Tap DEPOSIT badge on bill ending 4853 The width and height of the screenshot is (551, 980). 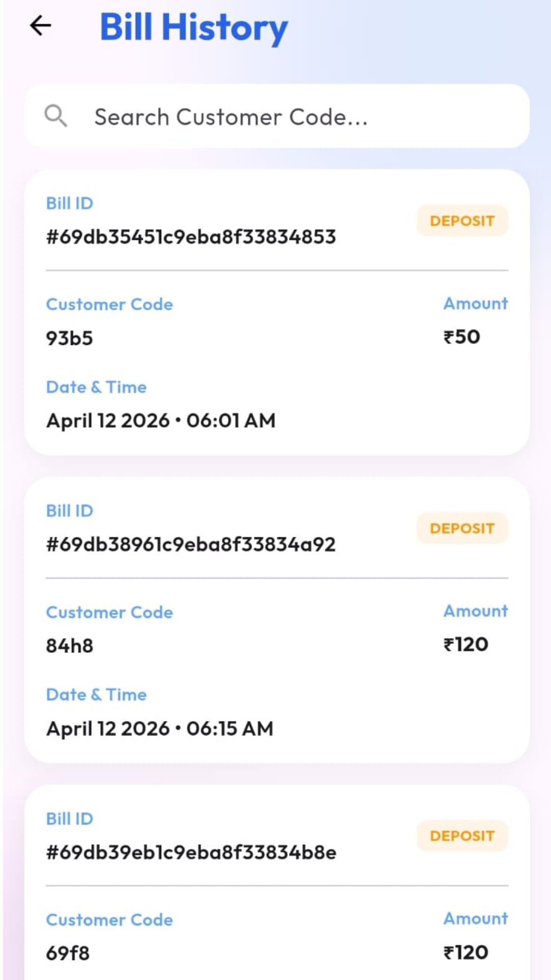coord(462,221)
